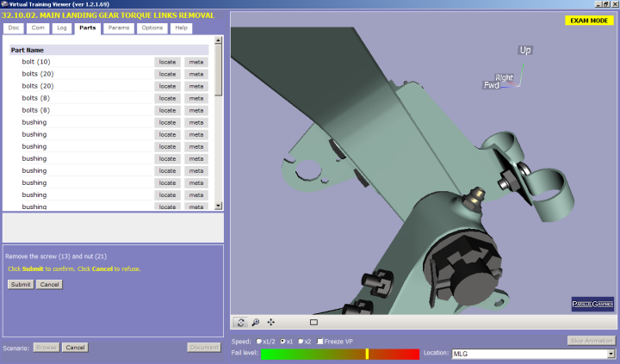Click the Virtual Training Viewer title icon
This screenshot has width=620, height=364.
click(4, 4)
